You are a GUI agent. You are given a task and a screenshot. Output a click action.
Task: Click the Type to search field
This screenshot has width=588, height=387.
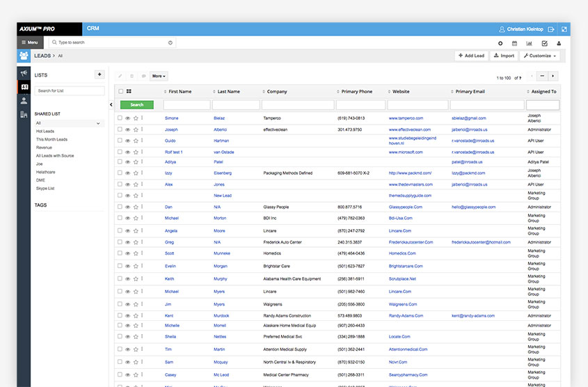[112, 42]
